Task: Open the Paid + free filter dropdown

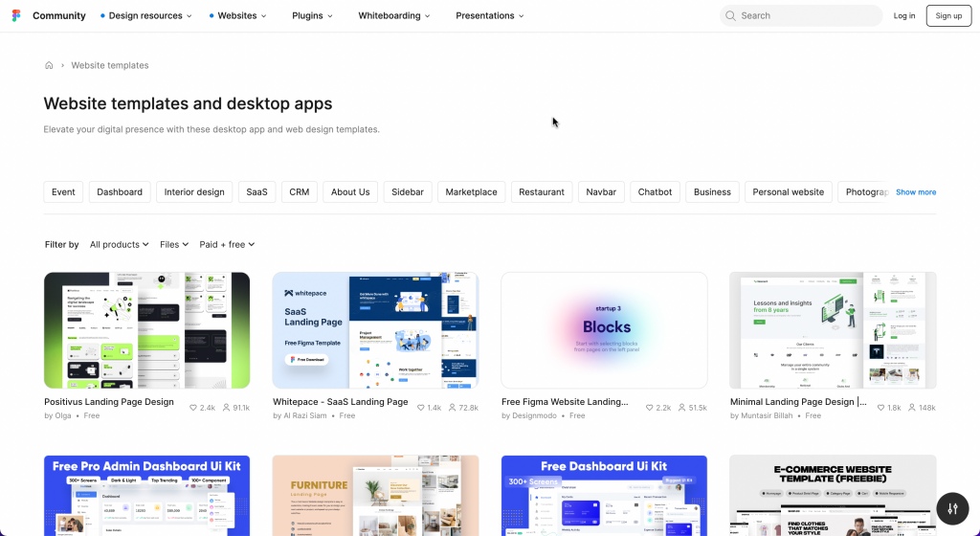Action: point(227,244)
